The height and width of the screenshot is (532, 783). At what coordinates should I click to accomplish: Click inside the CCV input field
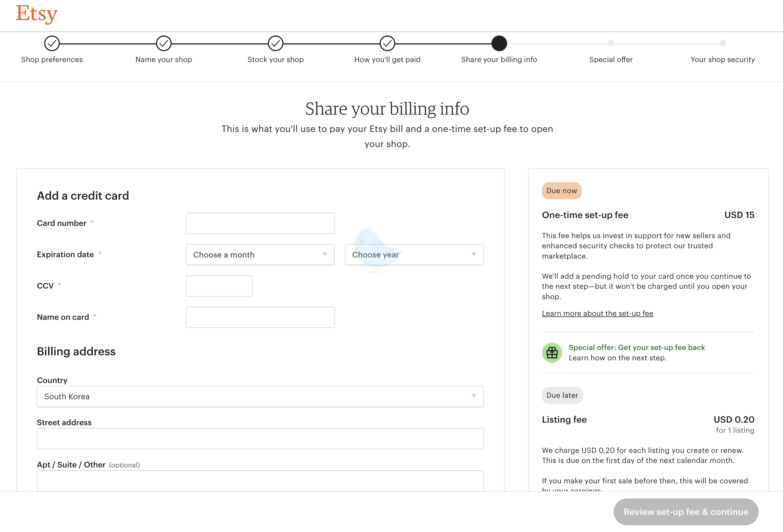(x=219, y=285)
